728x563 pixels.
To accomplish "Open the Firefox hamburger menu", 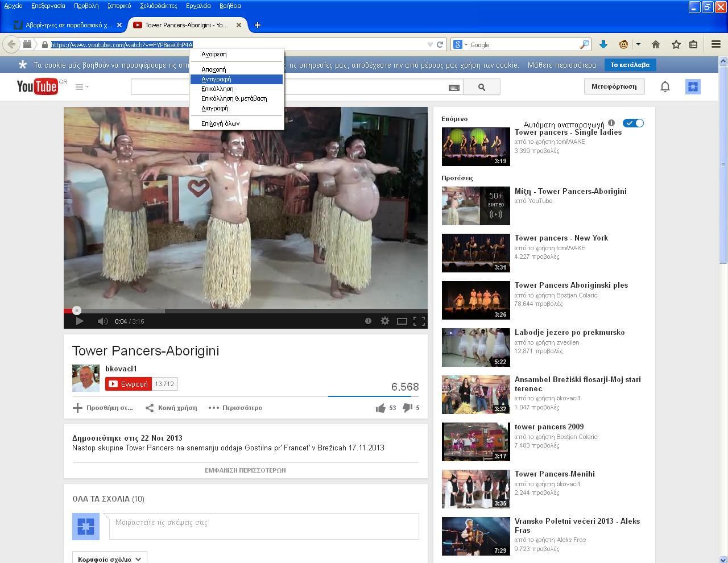I will tap(716, 44).
